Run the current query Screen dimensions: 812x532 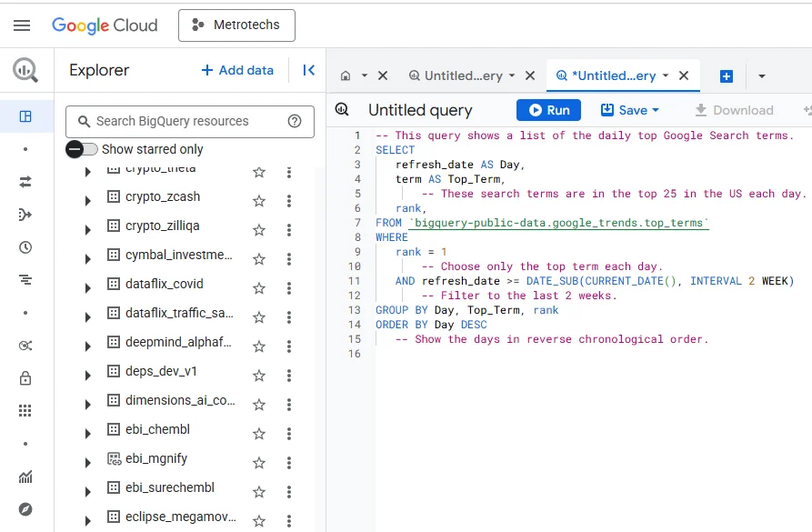548,109
